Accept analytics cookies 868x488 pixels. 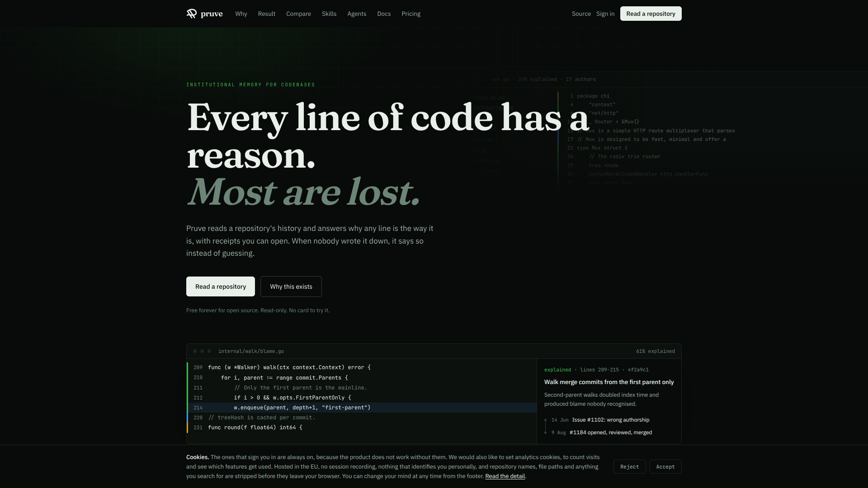point(665,467)
